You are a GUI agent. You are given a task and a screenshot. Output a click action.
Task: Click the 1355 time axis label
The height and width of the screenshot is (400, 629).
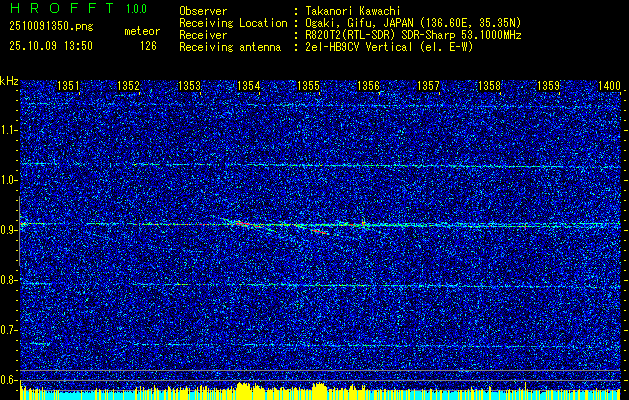(308, 85)
